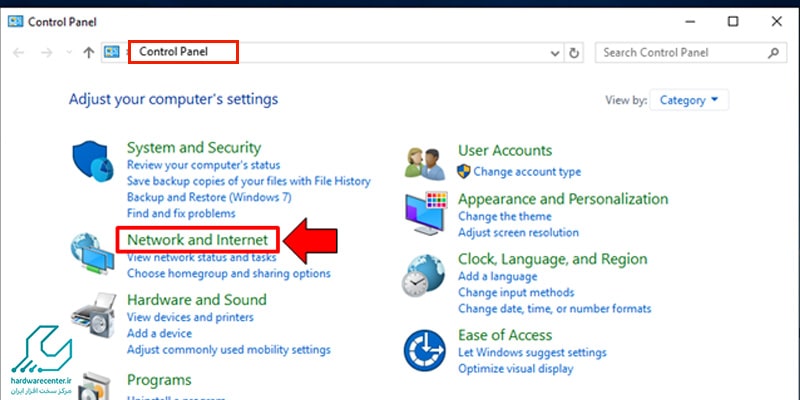This screenshot has height=400, width=800.
Task: Click the search magnifier icon
Action: tap(773, 52)
